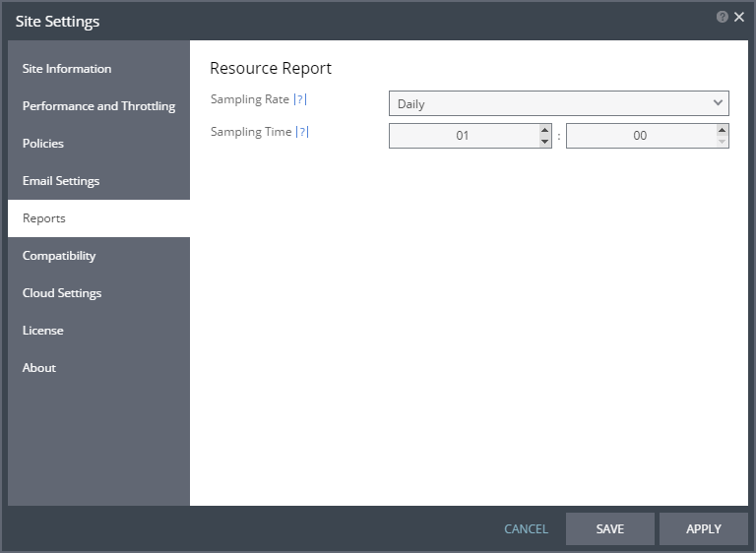
Task: Select the Reports sidebar item
Action: [98, 218]
